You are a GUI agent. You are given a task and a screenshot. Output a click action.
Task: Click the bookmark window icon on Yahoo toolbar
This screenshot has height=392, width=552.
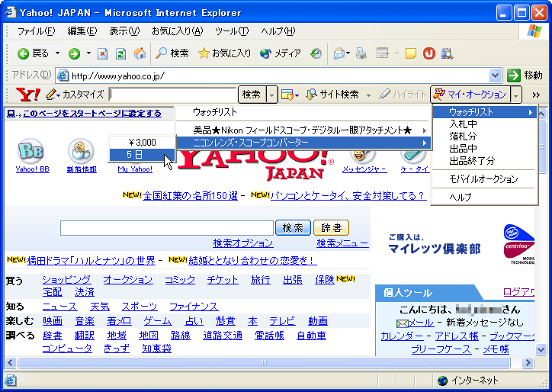tap(287, 95)
